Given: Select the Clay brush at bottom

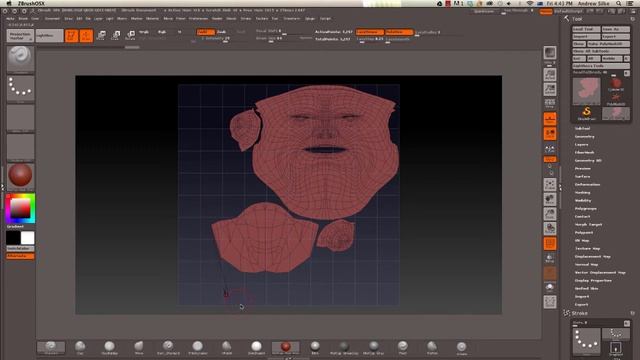Looking at the screenshot, I should (x=80, y=348).
